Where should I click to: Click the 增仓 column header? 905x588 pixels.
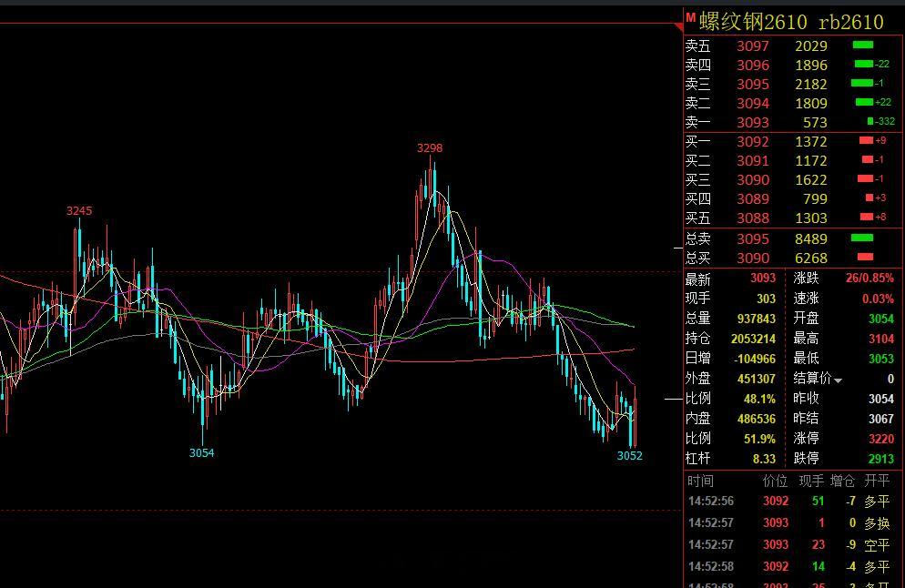coord(843,481)
